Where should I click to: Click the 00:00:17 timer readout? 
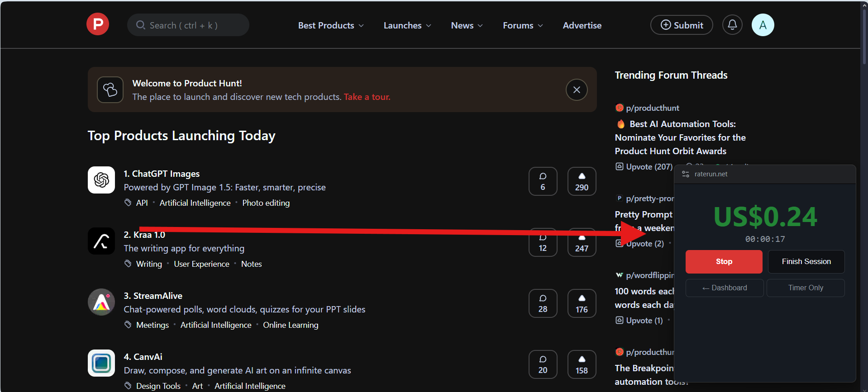click(765, 239)
